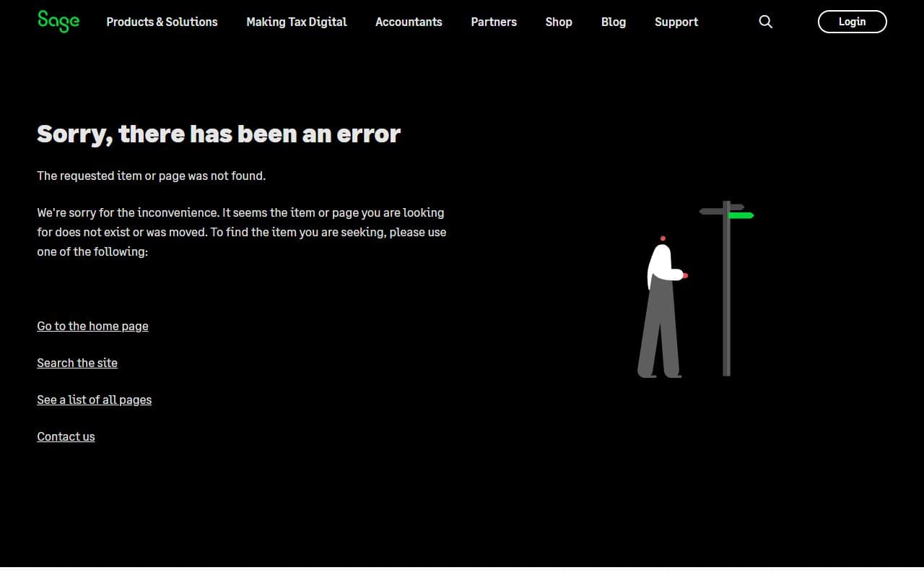Image resolution: width=924 pixels, height=578 pixels.
Task: Open the Blog page
Action: tap(613, 22)
